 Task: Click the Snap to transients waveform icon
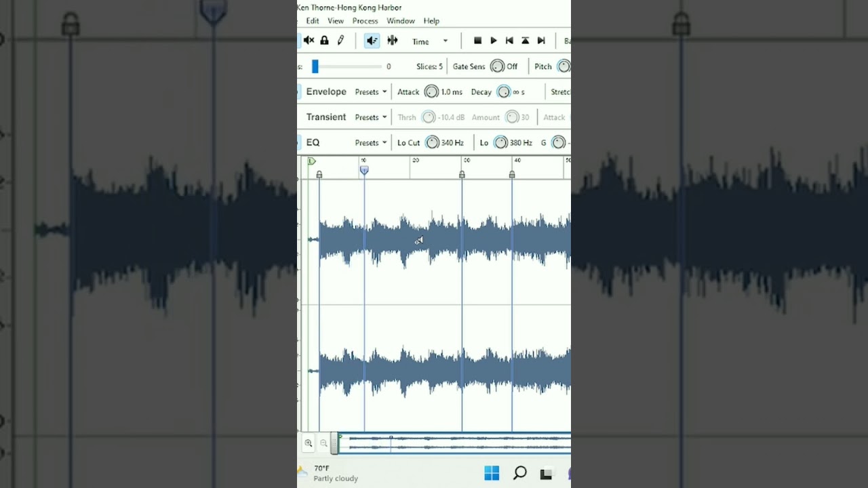tap(392, 41)
